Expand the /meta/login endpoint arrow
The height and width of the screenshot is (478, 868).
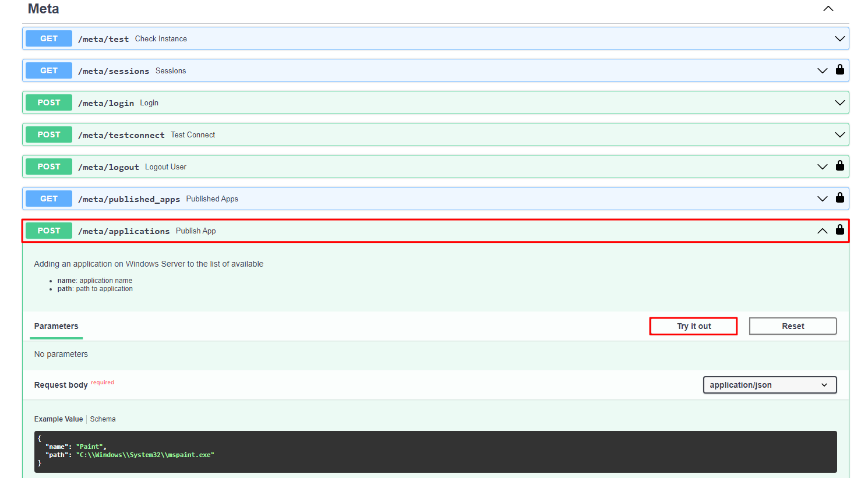pos(839,103)
